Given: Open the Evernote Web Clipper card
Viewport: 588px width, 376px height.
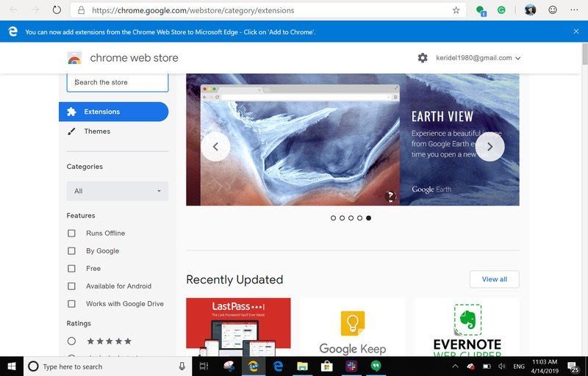Looking at the screenshot, I should 467,327.
